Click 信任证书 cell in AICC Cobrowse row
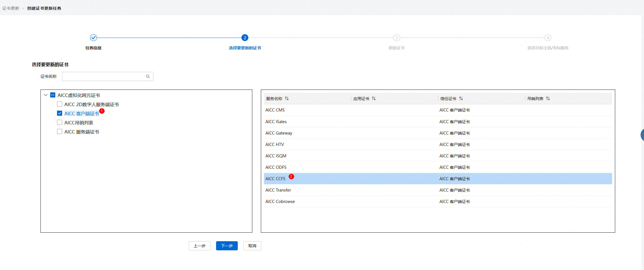The height and width of the screenshot is (270, 644). click(x=454, y=202)
